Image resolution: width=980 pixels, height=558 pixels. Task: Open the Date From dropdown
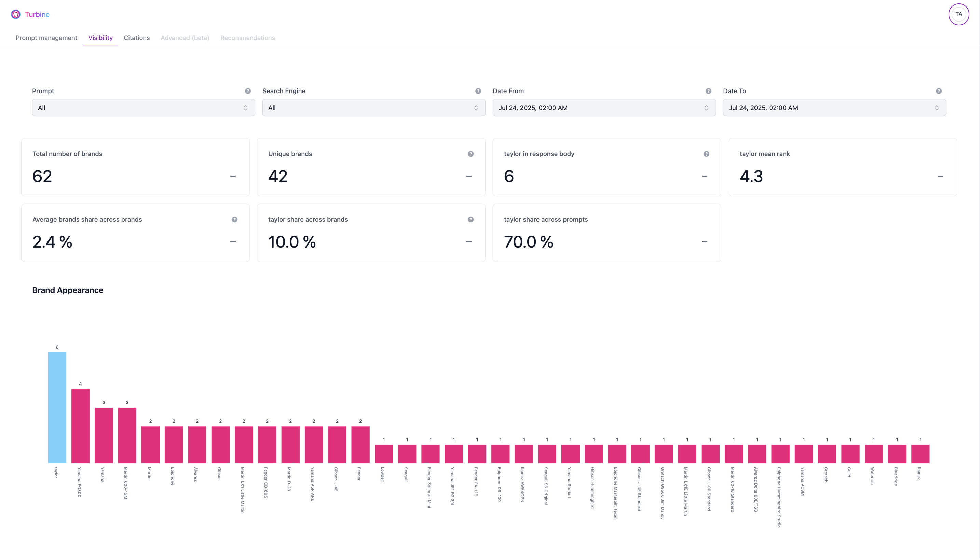604,108
